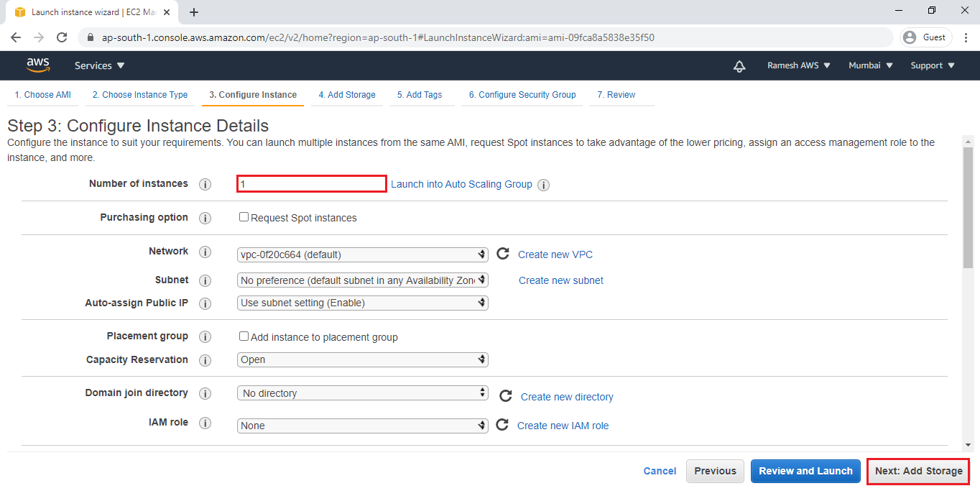Check Add instance to placement group
Viewport: 980px width, 491px height.
coord(244,336)
